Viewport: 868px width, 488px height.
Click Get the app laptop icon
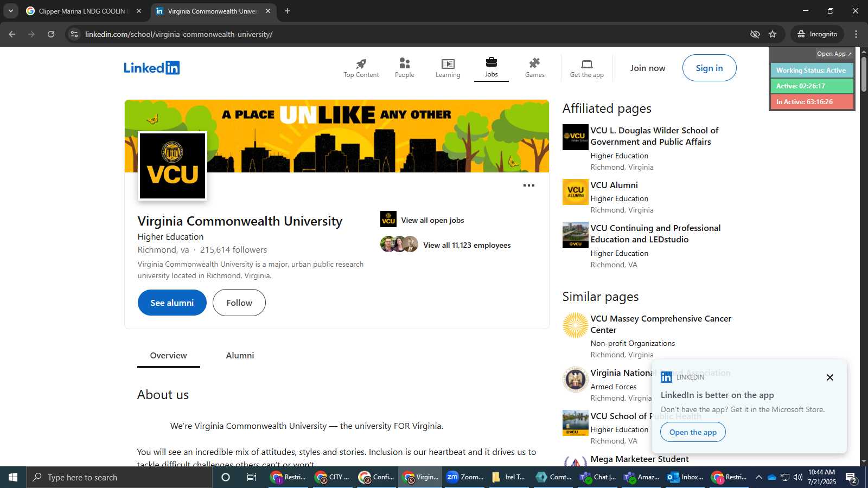586,64
